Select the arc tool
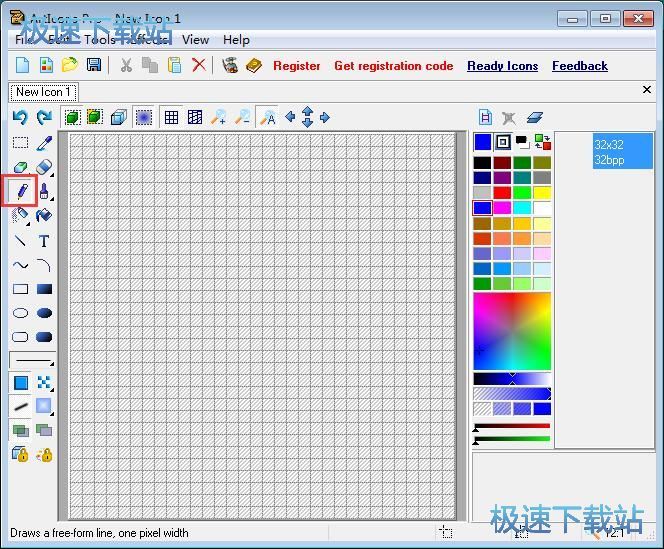The image size is (664, 549). click(x=44, y=266)
